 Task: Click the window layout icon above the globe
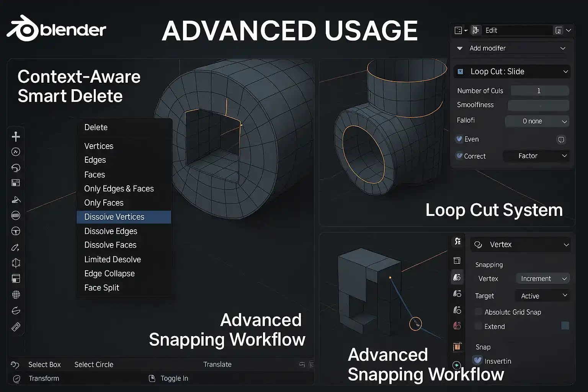(x=16, y=279)
